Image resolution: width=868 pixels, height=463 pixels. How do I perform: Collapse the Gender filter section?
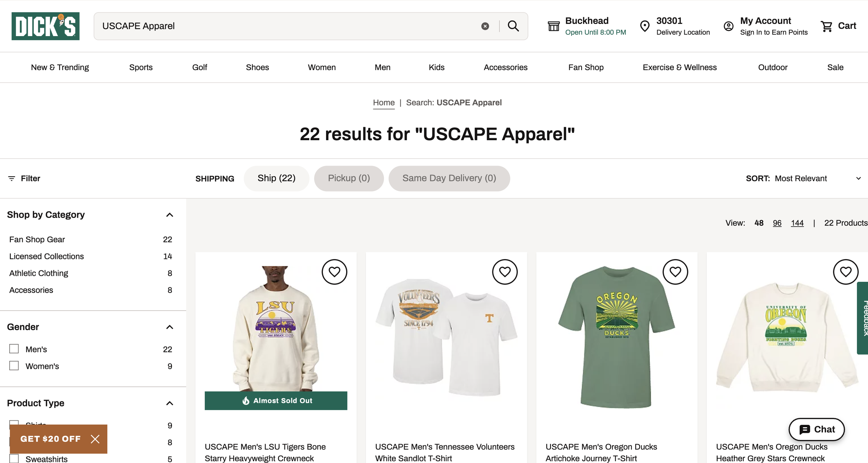[169, 327]
